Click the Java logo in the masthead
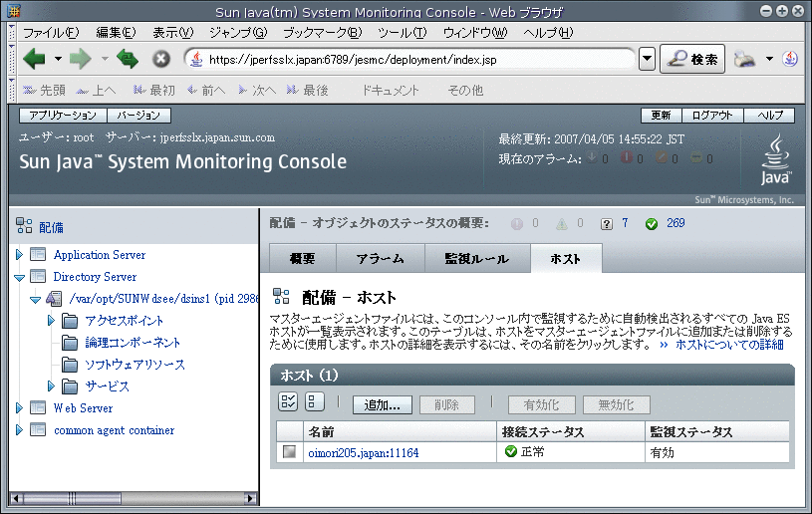 pyautogui.click(x=775, y=159)
